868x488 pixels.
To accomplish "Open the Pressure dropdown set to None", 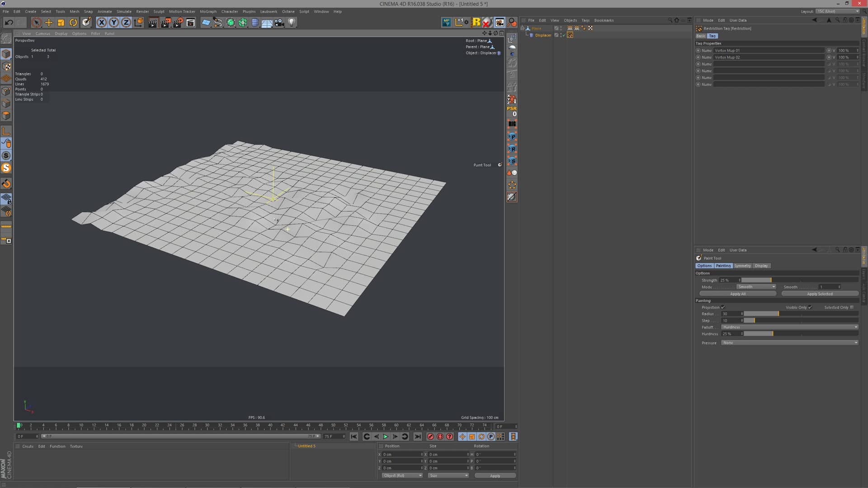I will [x=790, y=343].
